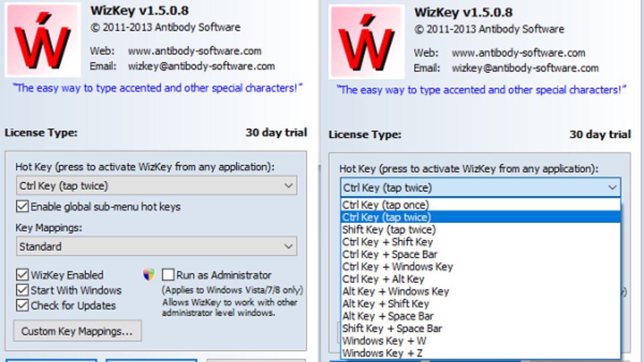
Task: Click the website address in left window
Action: click(194, 51)
